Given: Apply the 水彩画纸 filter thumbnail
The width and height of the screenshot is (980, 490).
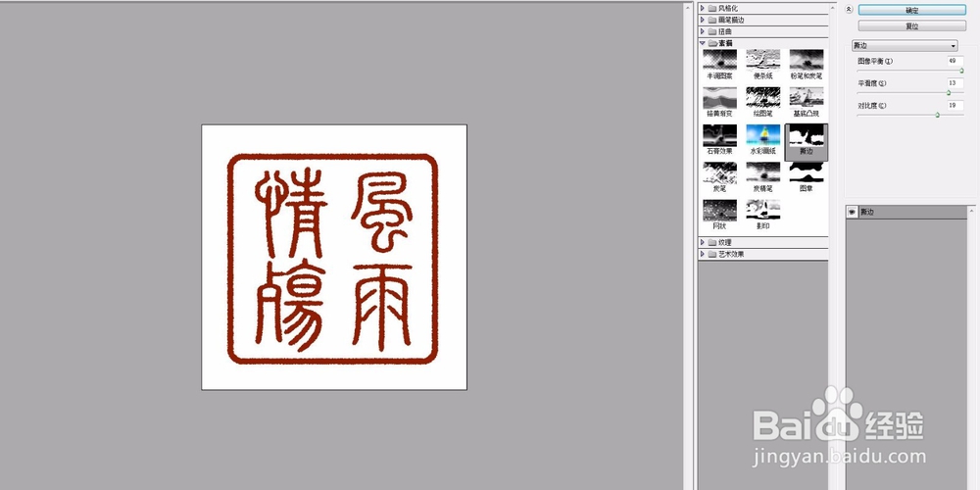Looking at the screenshot, I should [762, 140].
